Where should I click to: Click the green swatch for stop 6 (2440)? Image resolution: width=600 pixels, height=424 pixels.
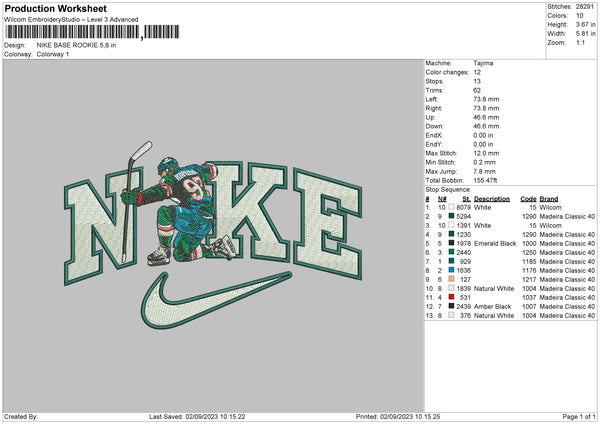coord(452,252)
